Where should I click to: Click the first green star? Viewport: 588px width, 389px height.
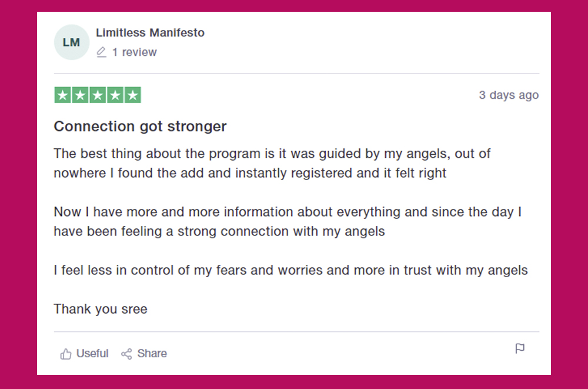pos(63,95)
